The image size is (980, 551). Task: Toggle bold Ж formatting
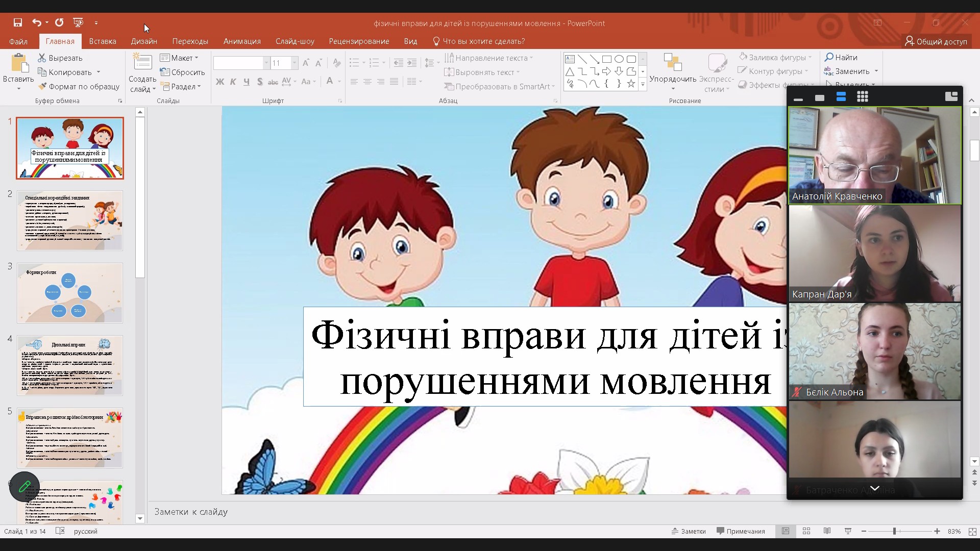(220, 82)
